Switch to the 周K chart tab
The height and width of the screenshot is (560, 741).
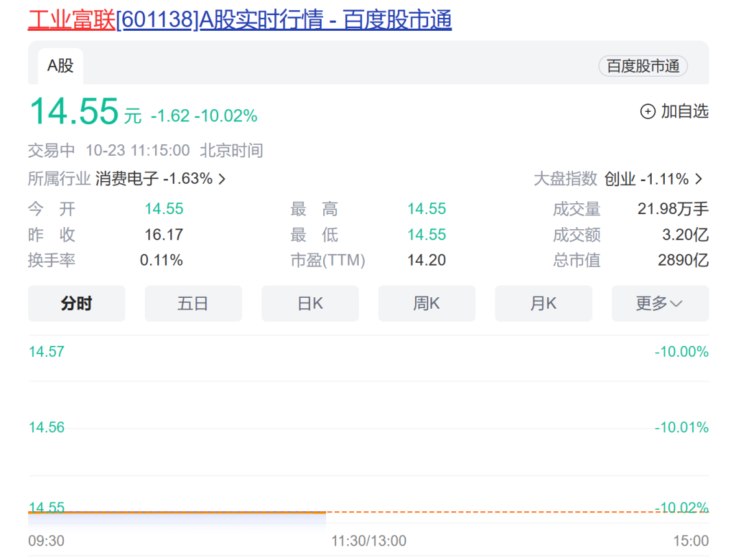[427, 303]
